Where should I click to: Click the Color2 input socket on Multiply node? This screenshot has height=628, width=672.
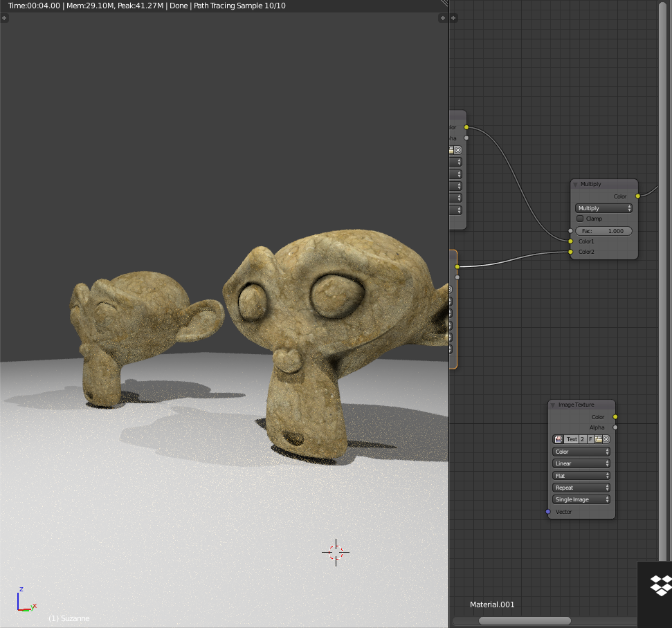point(570,252)
